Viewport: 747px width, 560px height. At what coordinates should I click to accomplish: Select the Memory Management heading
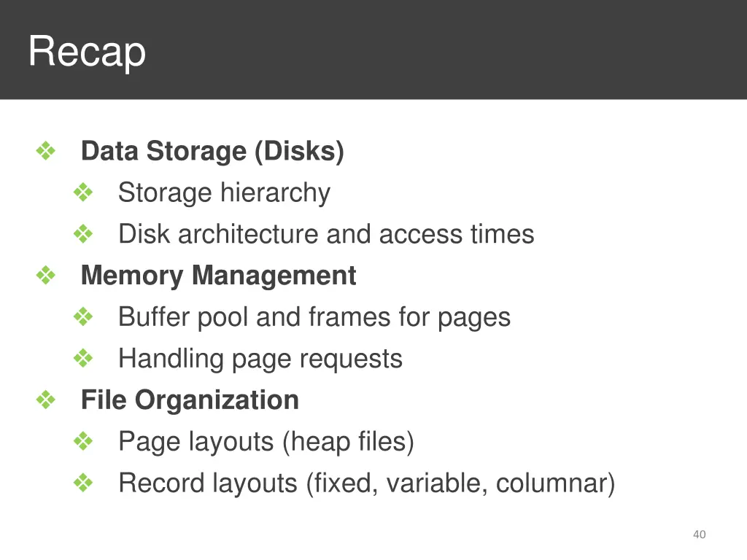[219, 276]
